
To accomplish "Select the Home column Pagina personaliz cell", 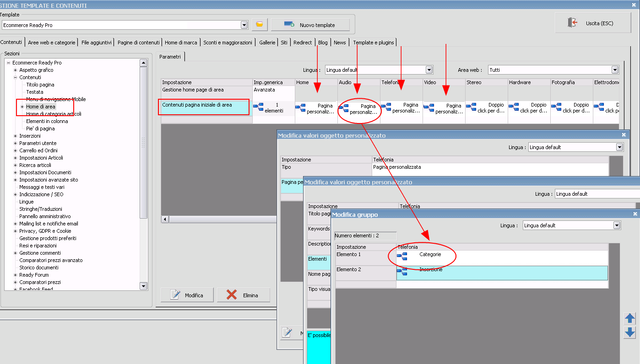I will tap(316, 108).
